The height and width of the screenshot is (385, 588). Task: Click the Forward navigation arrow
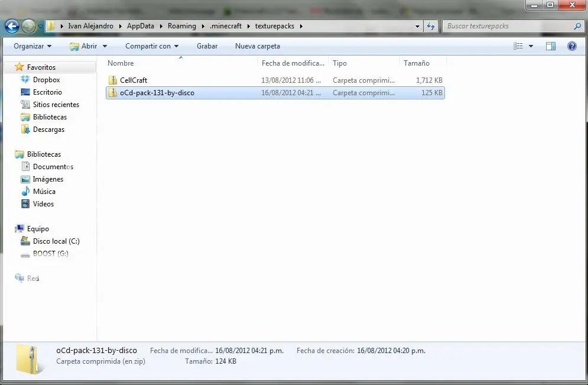point(28,26)
